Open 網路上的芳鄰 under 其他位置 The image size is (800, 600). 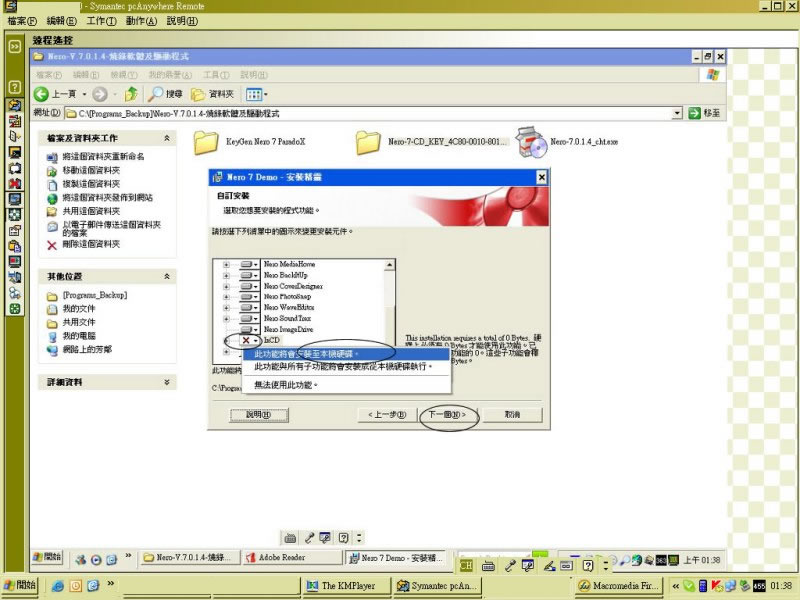point(80,349)
